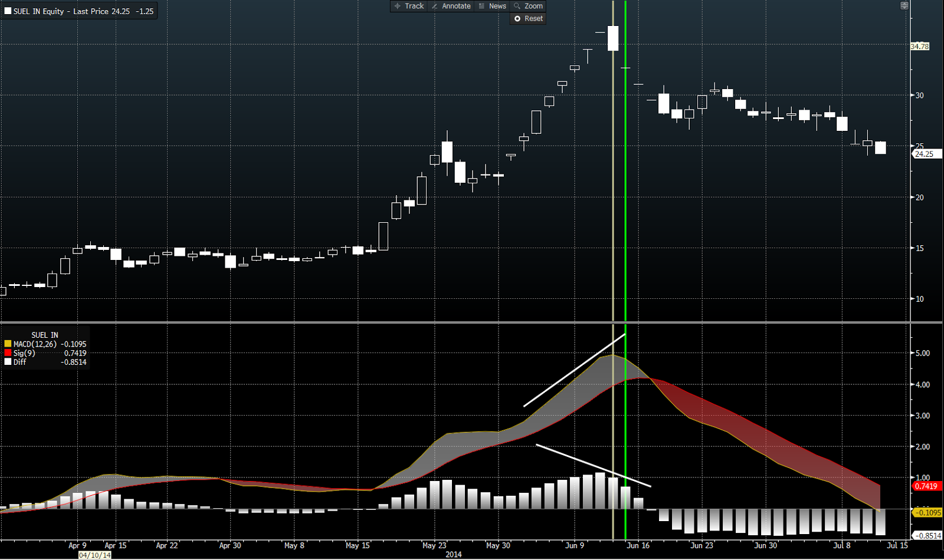Click the Sig(9) legend label
Image resolution: width=944 pixels, height=560 pixels.
(24, 353)
